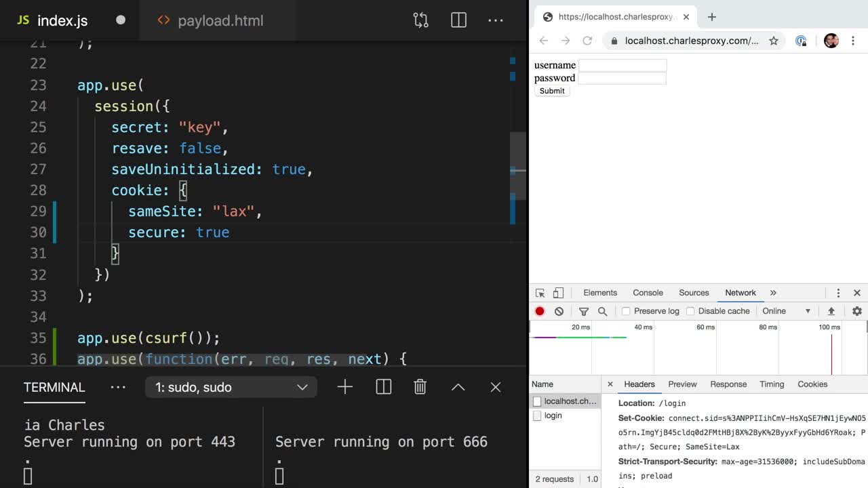Open the network filter funnel

pyautogui.click(x=583, y=311)
